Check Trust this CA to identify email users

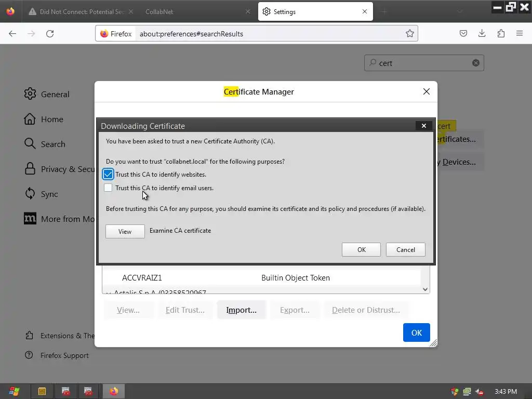click(108, 188)
